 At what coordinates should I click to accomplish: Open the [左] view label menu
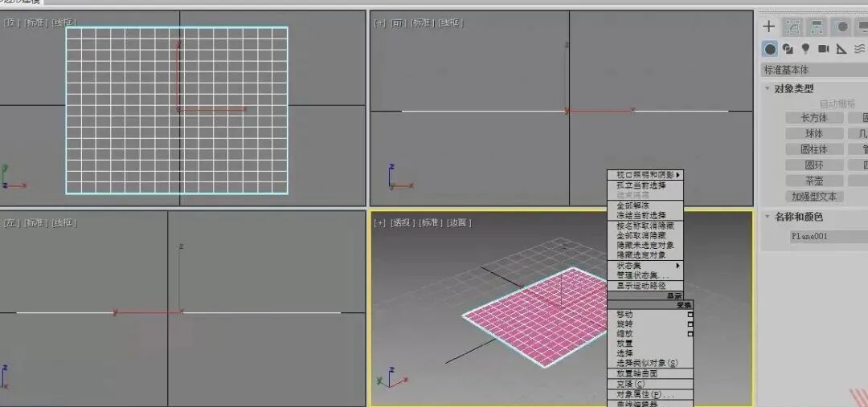(x=12, y=223)
